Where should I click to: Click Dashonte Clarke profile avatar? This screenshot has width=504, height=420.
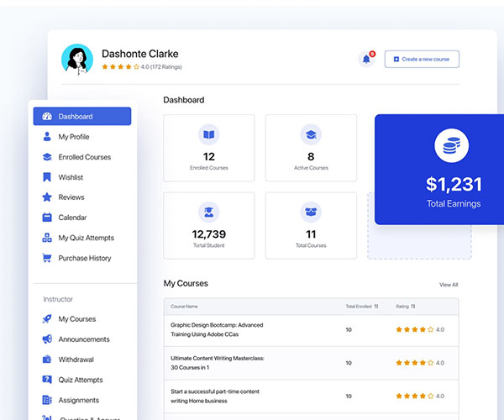77,60
